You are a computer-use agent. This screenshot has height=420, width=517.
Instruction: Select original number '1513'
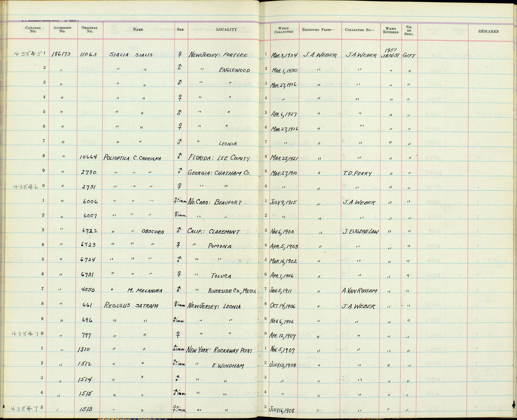pyautogui.click(x=86, y=409)
